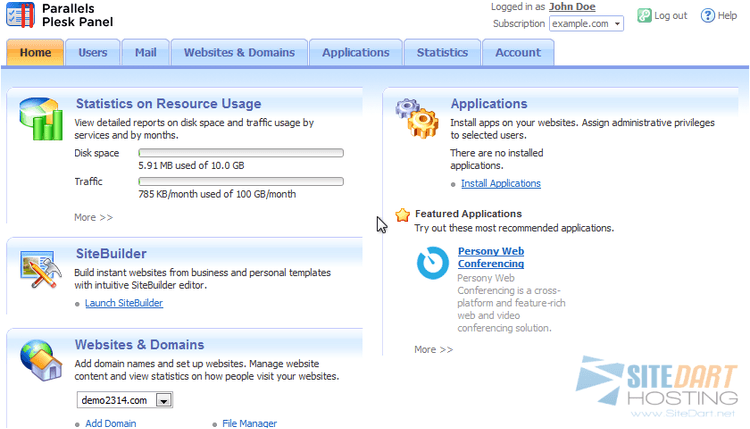The height and width of the screenshot is (429, 750).
Task: Open the Applications tab
Action: click(355, 52)
